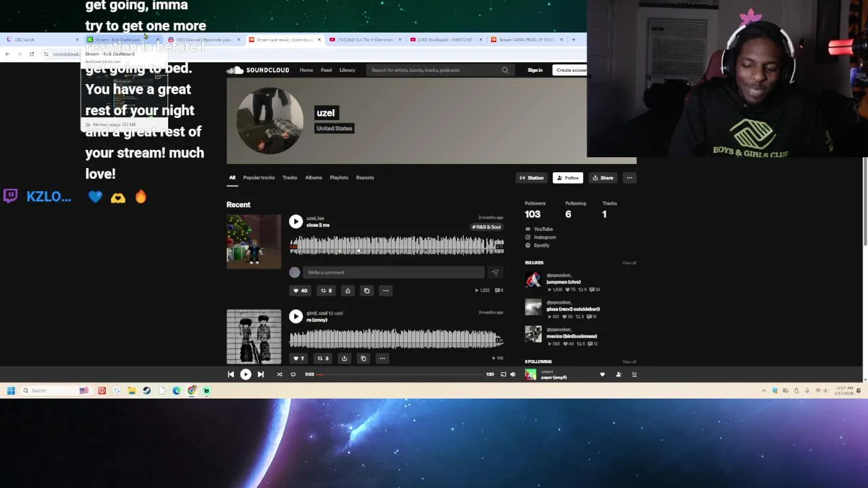This screenshot has width=868, height=488.
Task: Click the Sign in link
Action: (535, 70)
